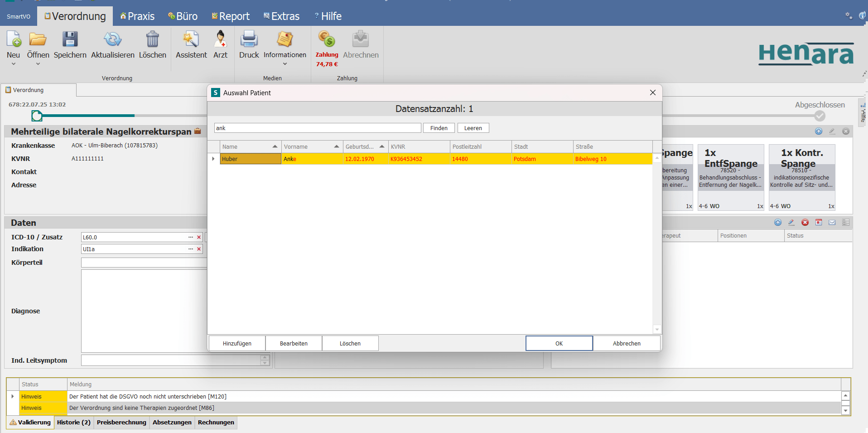Click the patient search input field

317,128
